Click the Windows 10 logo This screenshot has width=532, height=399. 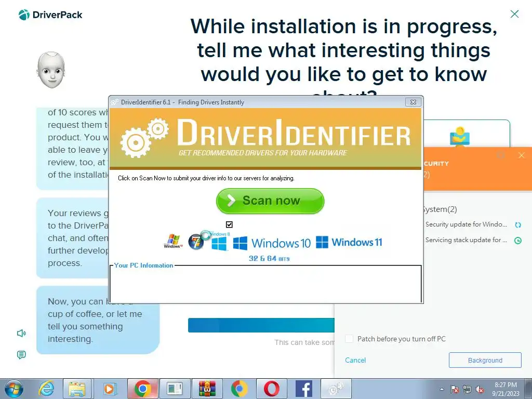pos(272,243)
